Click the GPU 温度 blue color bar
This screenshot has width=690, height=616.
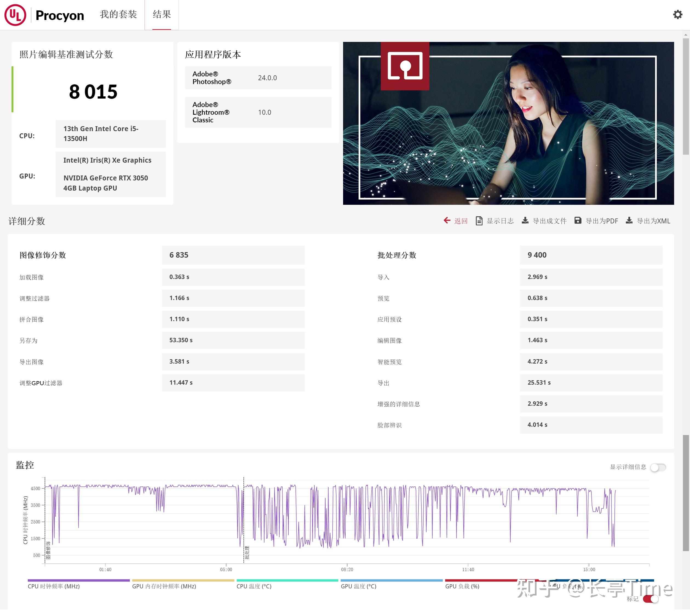(391, 580)
